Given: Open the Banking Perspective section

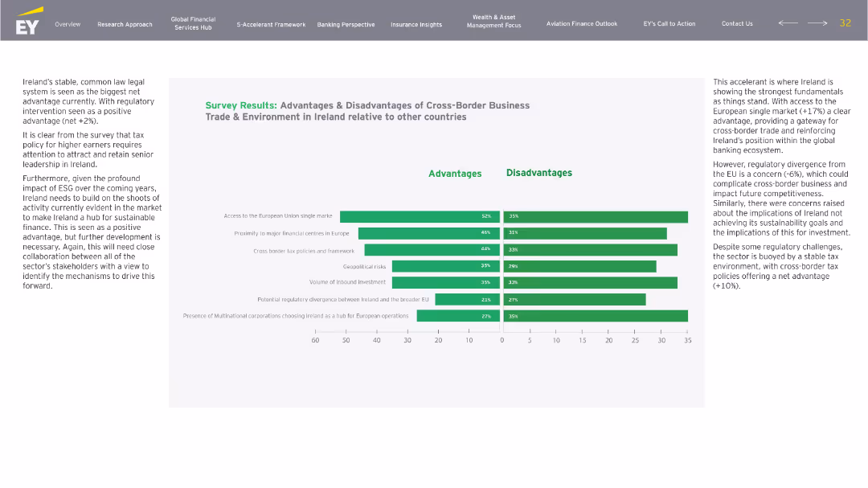Looking at the screenshot, I should pyautogui.click(x=346, y=24).
